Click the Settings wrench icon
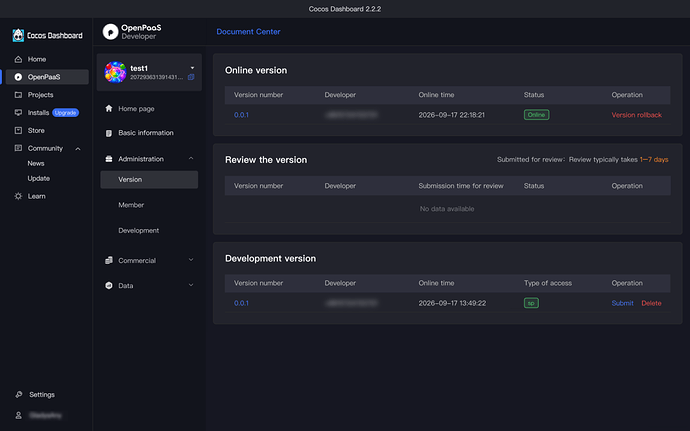The width and height of the screenshot is (690, 431). click(18, 394)
